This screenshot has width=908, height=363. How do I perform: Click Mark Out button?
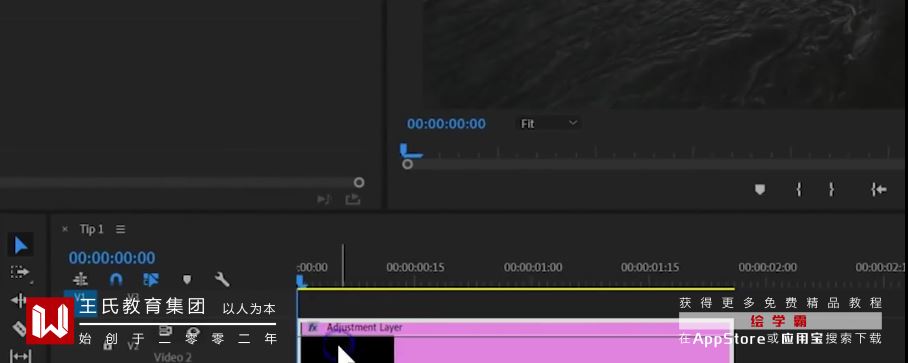coord(832,189)
